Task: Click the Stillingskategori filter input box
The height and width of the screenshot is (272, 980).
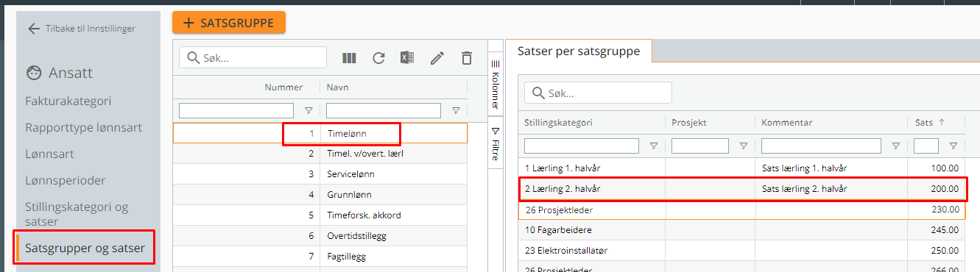Action: tap(582, 146)
